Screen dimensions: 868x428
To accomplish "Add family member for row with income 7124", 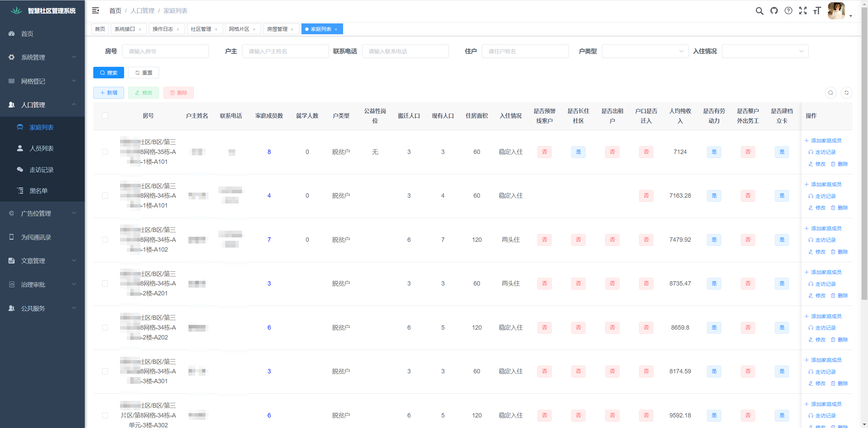I will pyautogui.click(x=823, y=140).
